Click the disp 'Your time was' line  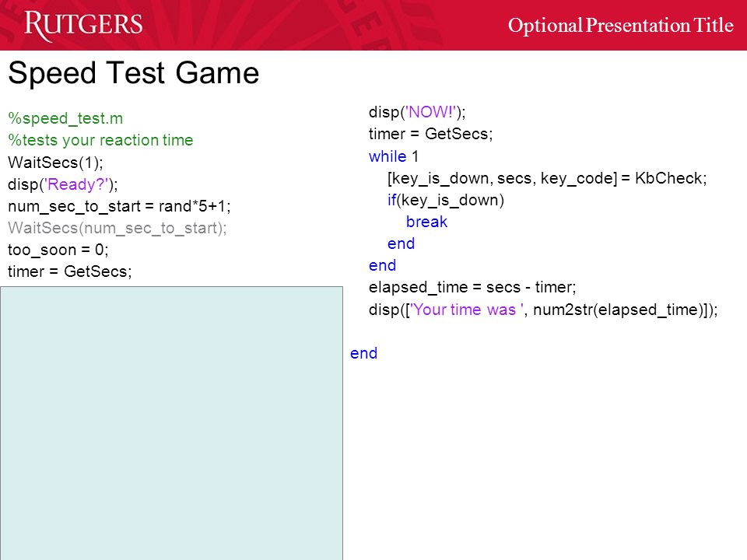pyautogui.click(x=543, y=310)
